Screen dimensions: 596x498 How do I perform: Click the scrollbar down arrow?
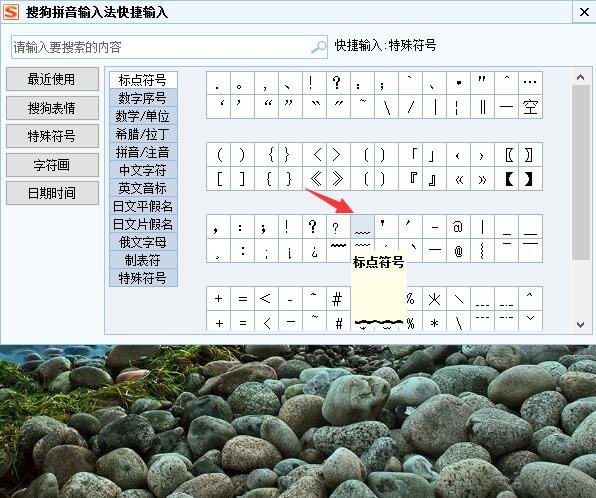tap(580, 324)
